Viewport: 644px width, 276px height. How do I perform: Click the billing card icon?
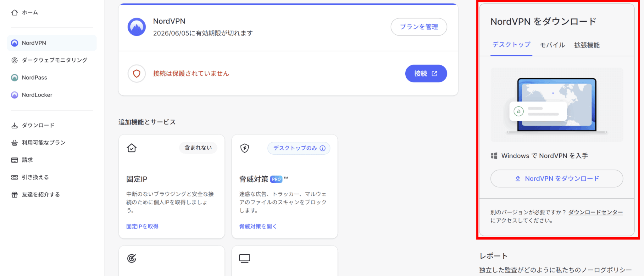14,160
